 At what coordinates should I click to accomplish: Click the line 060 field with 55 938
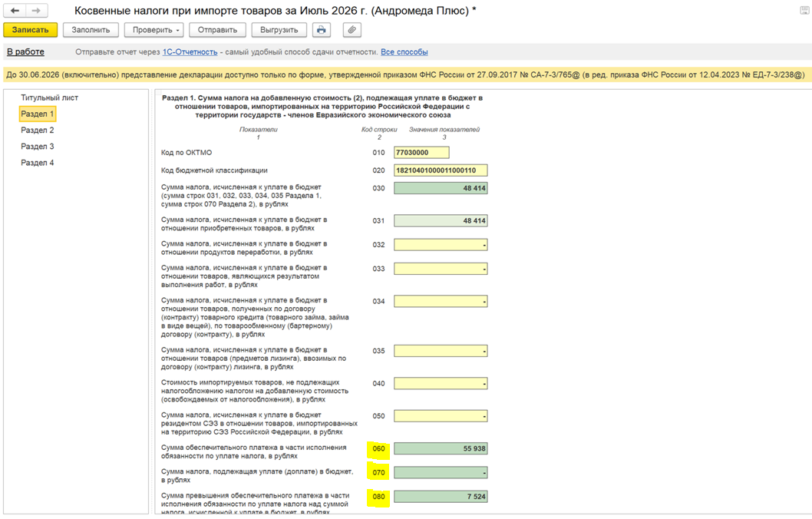tap(441, 448)
